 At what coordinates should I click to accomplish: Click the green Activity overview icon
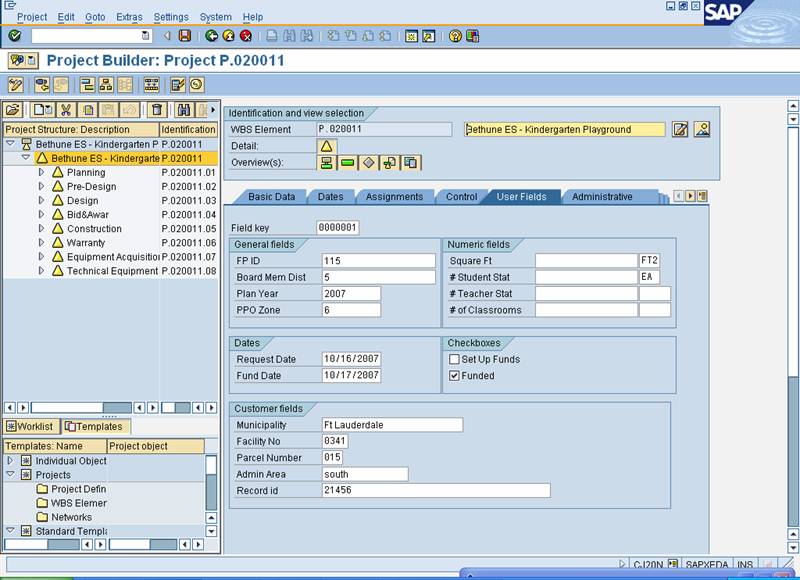(x=347, y=163)
